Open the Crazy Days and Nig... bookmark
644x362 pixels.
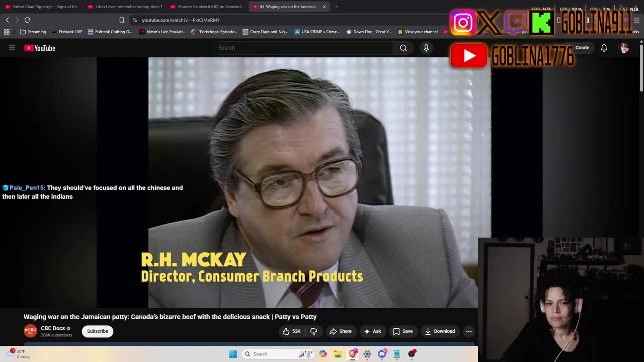click(265, 32)
